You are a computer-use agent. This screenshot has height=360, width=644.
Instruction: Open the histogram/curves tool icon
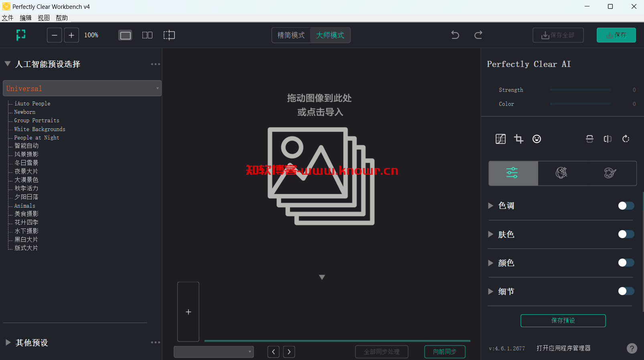coord(500,139)
